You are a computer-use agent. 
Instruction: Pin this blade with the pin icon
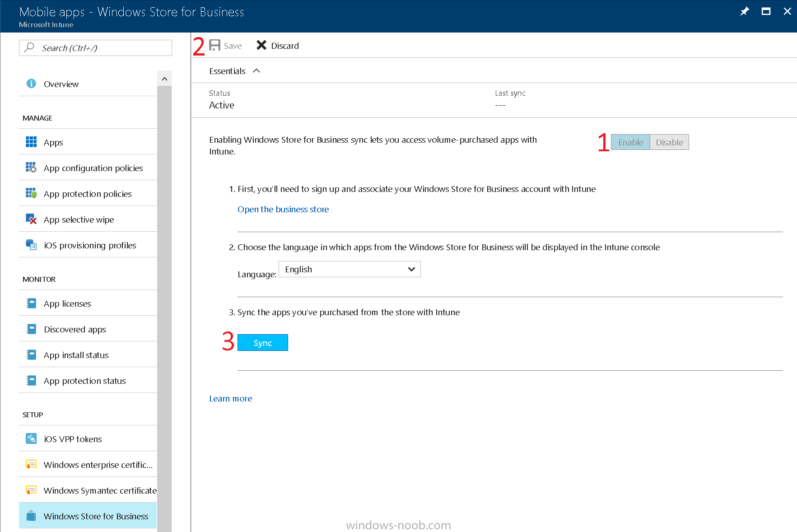click(745, 11)
